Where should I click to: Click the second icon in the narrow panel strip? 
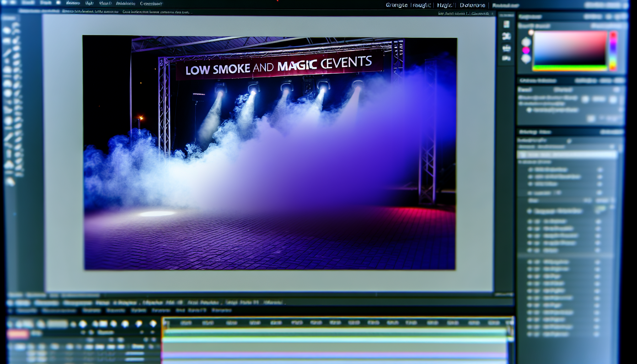click(x=507, y=36)
